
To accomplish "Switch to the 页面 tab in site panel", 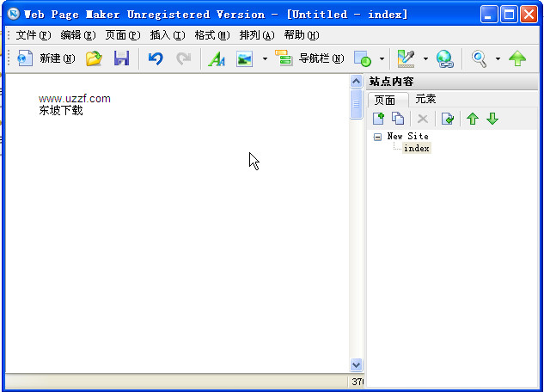I will pyautogui.click(x=388, y=101).
